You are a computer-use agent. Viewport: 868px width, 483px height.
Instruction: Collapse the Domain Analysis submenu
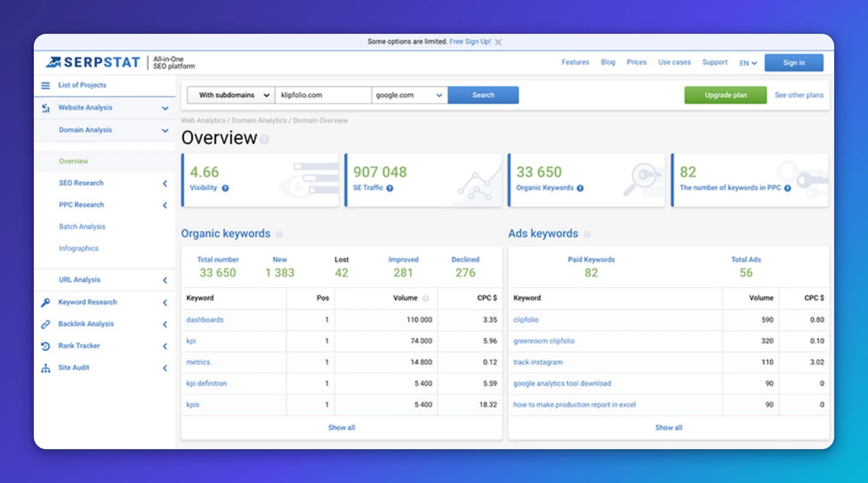165,130
